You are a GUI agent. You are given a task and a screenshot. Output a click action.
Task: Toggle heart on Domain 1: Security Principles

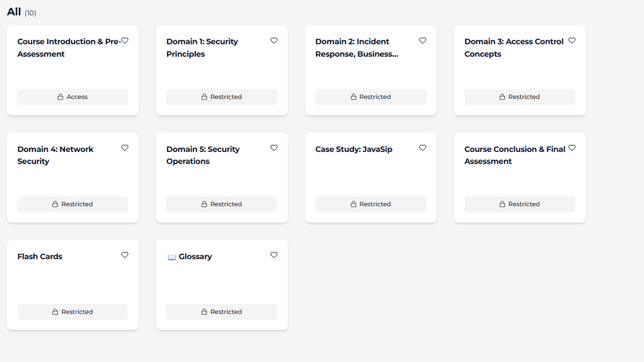click(274, 41)
